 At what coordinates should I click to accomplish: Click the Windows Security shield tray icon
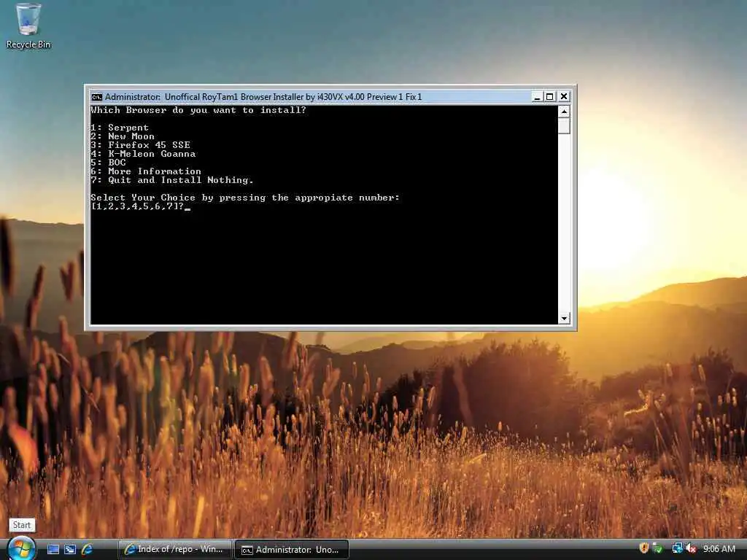tap(643, 548)
